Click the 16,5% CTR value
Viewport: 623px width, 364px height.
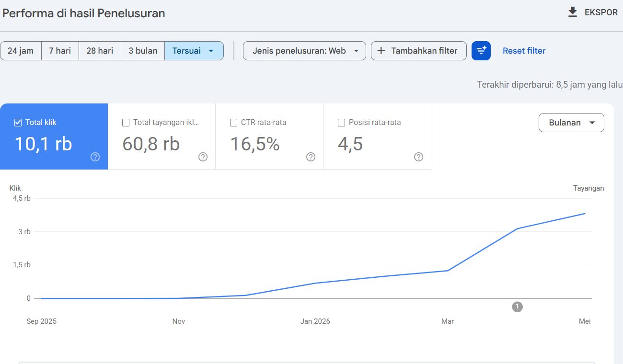click(x=255, y=144)
